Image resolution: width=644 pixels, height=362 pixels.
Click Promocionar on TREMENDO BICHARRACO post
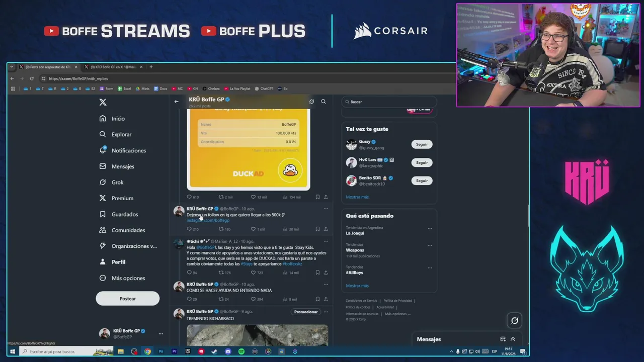(x=306, y=312)
